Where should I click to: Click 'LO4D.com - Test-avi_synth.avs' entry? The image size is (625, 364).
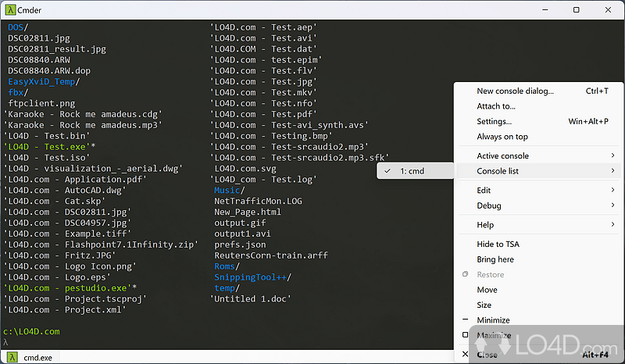289,125
